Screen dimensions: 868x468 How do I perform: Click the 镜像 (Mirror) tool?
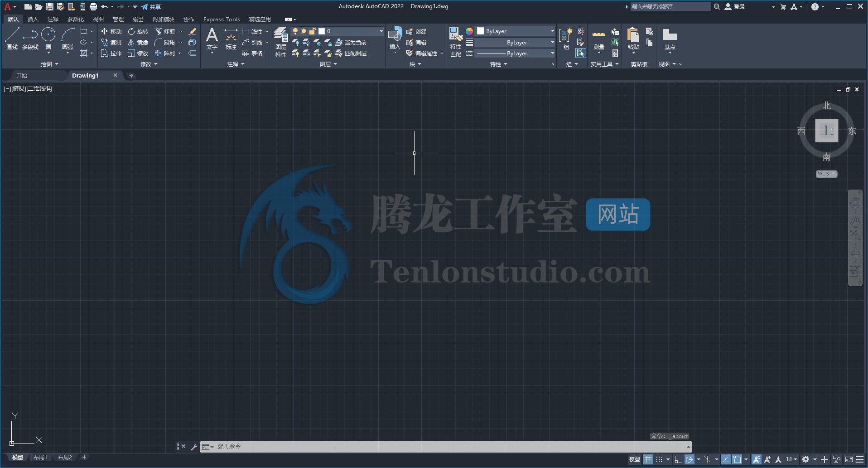click(x=138, y=42)
